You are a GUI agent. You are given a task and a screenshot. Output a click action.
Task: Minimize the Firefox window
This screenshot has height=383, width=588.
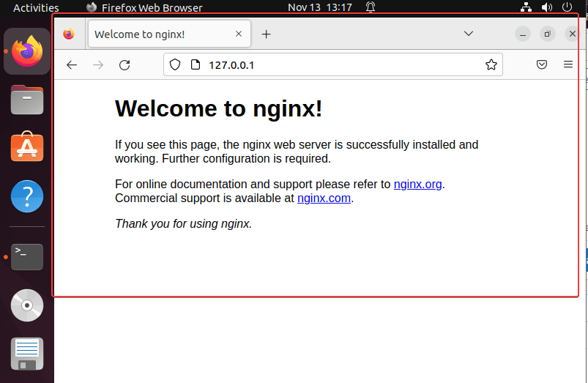tap(523, 34)
